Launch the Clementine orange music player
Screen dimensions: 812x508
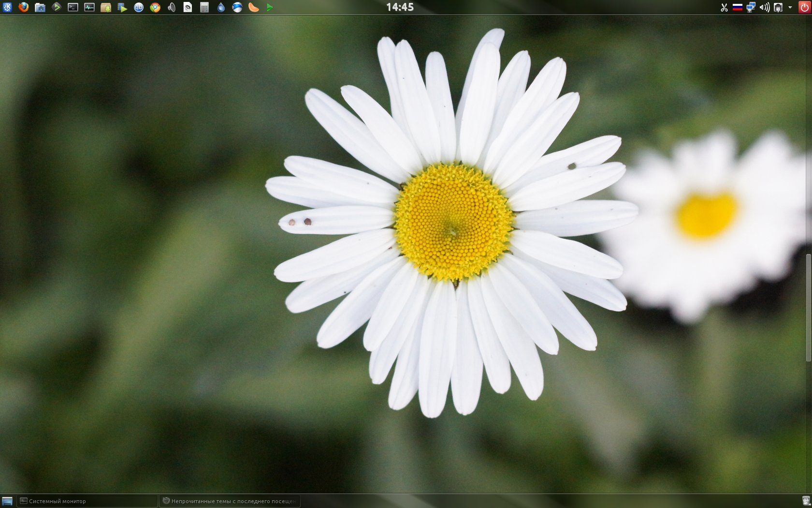[254, 7]
